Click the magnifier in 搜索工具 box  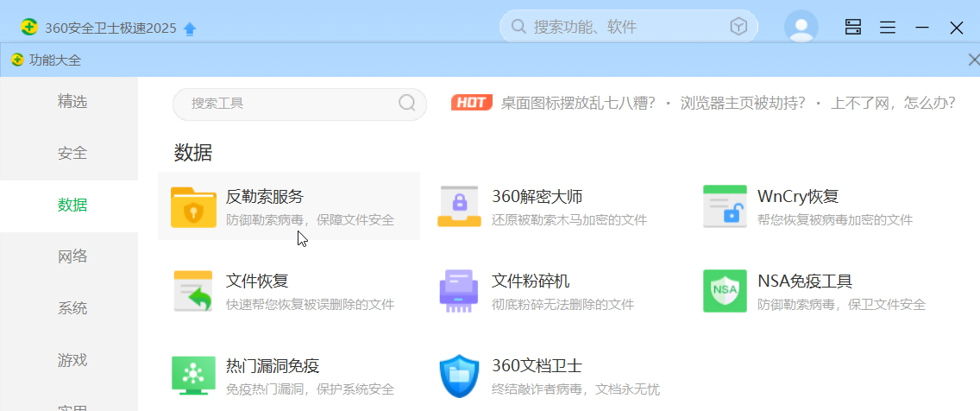point(407,103)
